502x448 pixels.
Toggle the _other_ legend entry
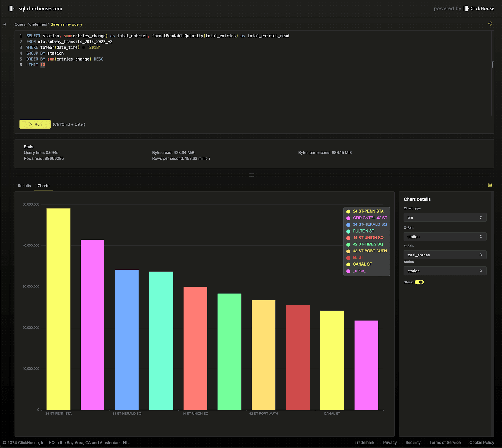click(359, 271)
